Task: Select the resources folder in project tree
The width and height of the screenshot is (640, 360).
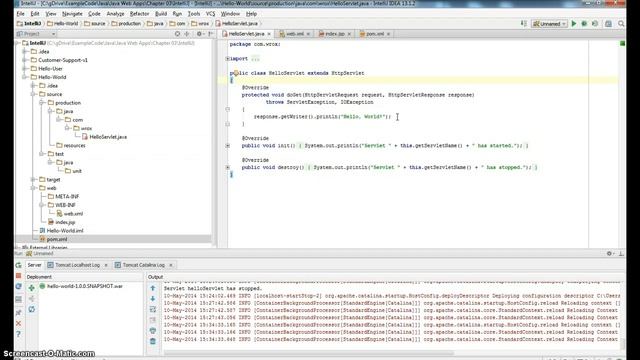Action: pos(74,146)
